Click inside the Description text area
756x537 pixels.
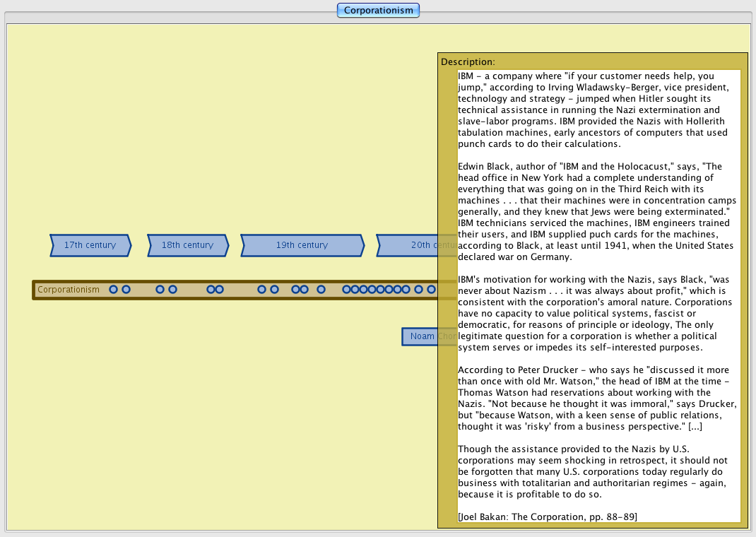598,297
